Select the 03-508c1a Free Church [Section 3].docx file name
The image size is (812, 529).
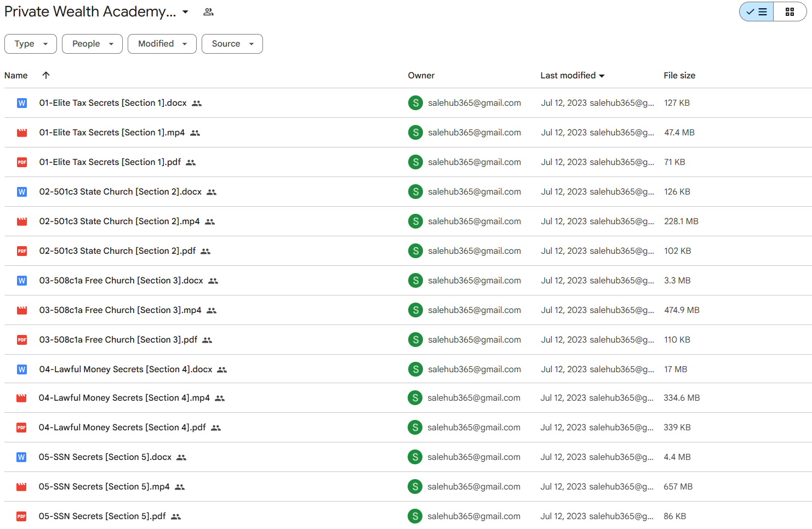click(121, 281)
